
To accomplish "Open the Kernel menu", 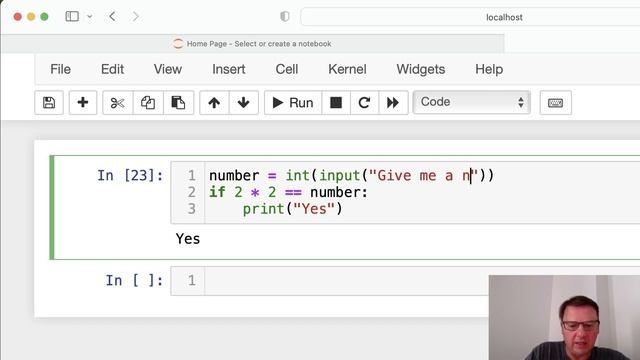I will pos(347,69).
